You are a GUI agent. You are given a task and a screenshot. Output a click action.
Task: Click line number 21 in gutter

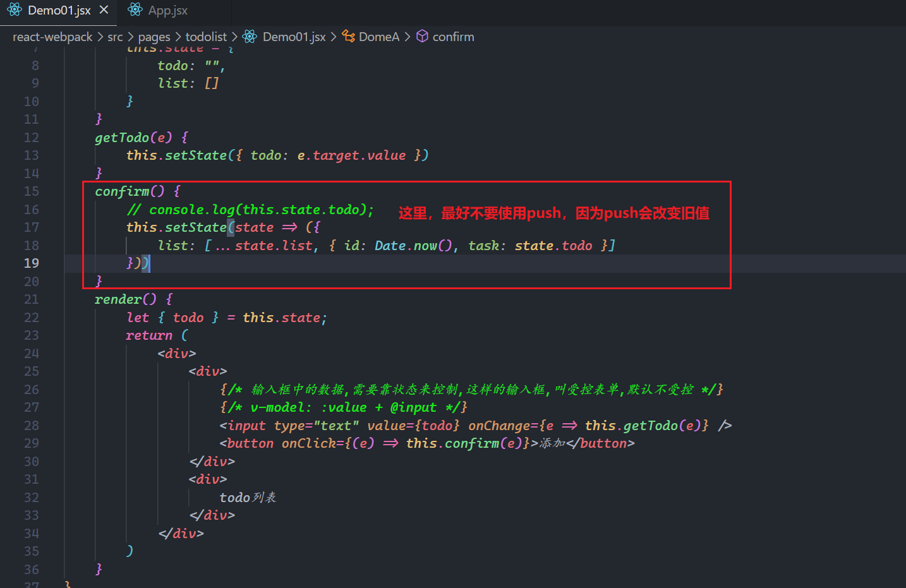tap(32, 299)
